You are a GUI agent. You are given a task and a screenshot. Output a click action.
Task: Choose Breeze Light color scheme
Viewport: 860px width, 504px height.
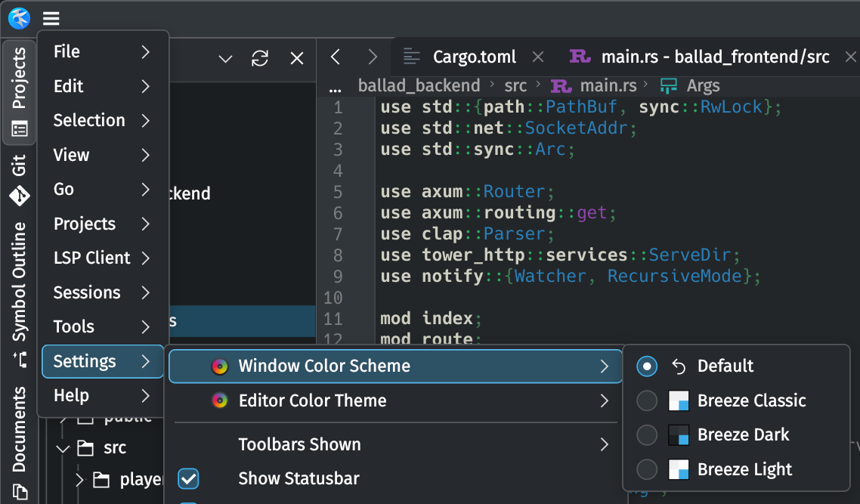pyautogui.click(x=744, y=469)
